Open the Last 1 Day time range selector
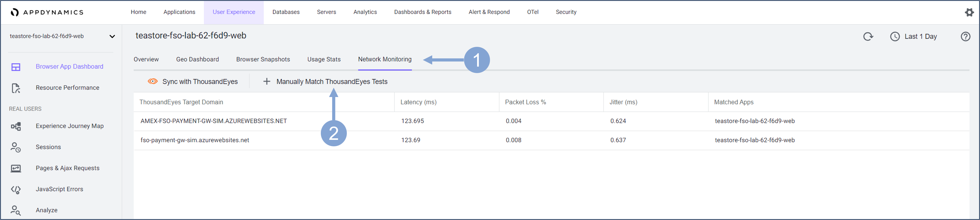Viewport: 980px width, 220px height. point(914,36)
